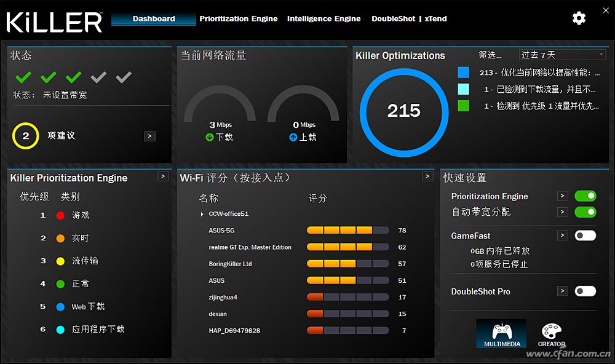Screen dimensions: 615x364
Task: Click the 名称 column header
Action: click(x=208, y=198)
